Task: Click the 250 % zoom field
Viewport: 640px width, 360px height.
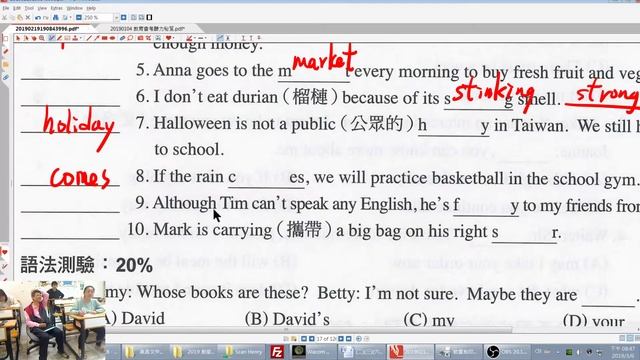Action: (97, 18)
